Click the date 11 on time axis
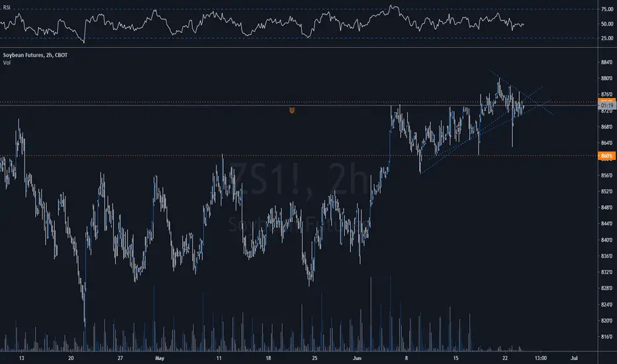This screenshot has height=364, width=617. tap(218, 358)
